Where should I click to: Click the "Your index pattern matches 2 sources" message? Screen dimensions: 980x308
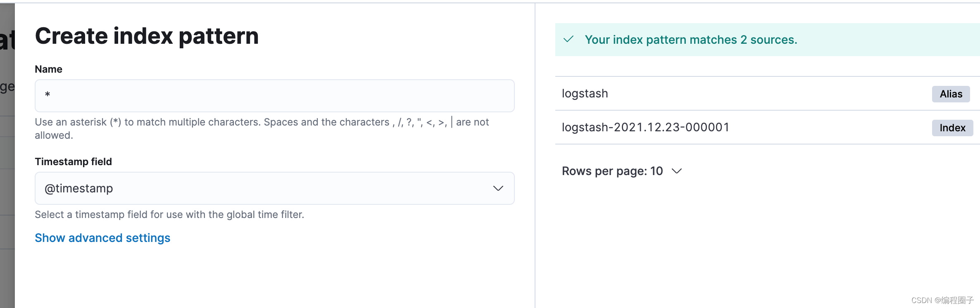point(691,40)
